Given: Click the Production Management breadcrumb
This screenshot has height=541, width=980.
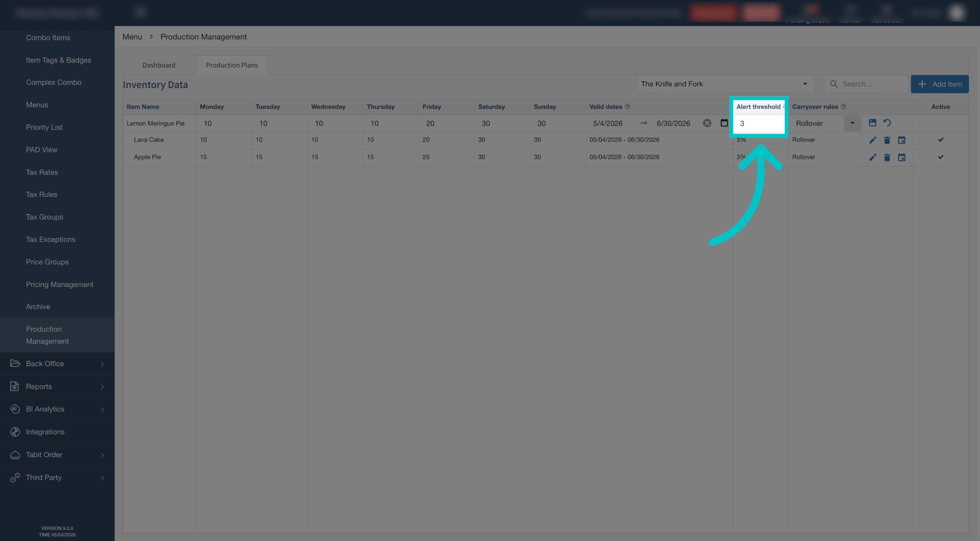Looking at the screenshot, I should 204,37.
